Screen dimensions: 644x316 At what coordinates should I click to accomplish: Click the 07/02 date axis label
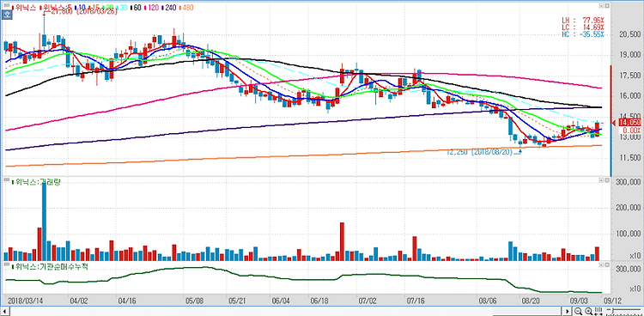[368, 301]
